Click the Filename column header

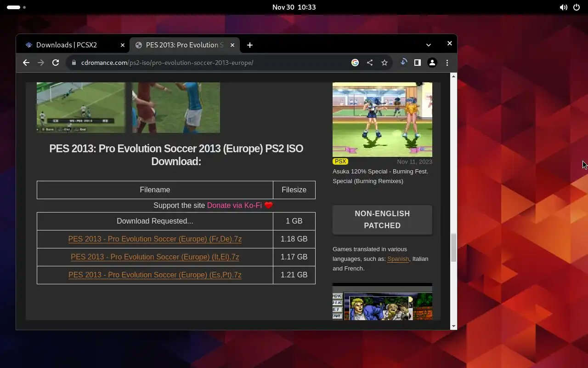[155, 190]
